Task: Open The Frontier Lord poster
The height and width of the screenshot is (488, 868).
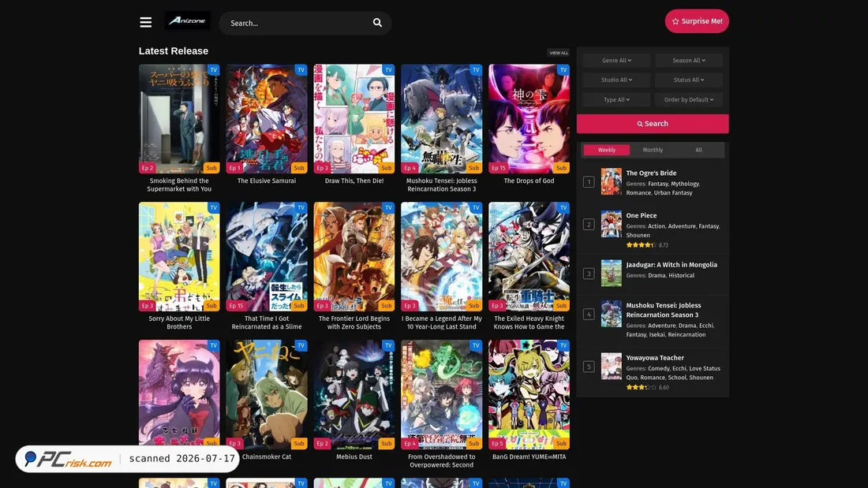Action: tap(354, 257)
